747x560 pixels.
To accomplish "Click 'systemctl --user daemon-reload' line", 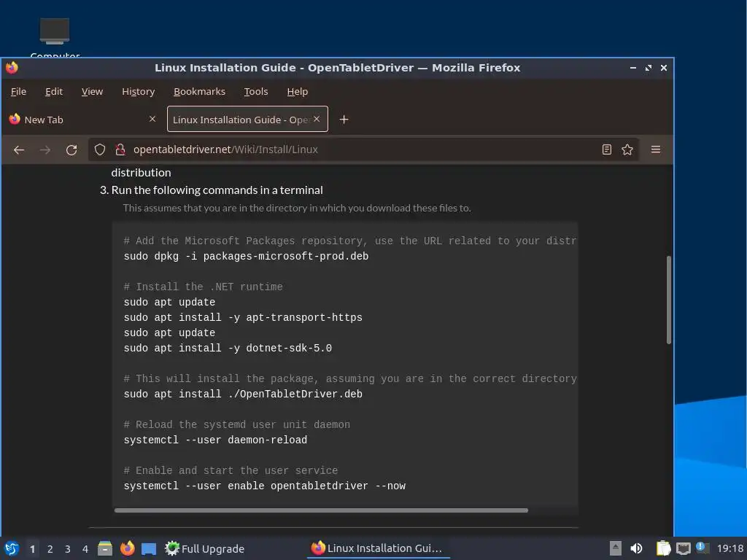I will coord(215,440).
